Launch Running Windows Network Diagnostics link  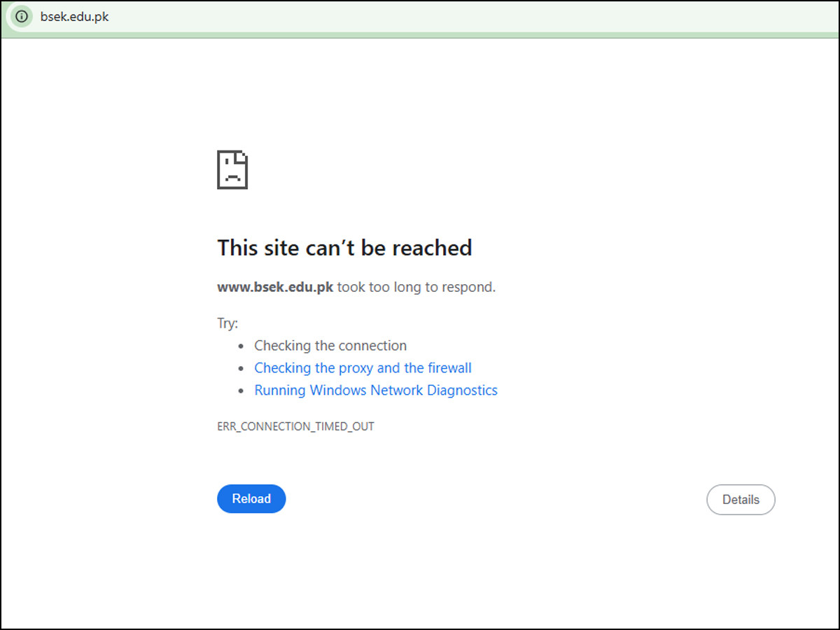click(375, 391)
